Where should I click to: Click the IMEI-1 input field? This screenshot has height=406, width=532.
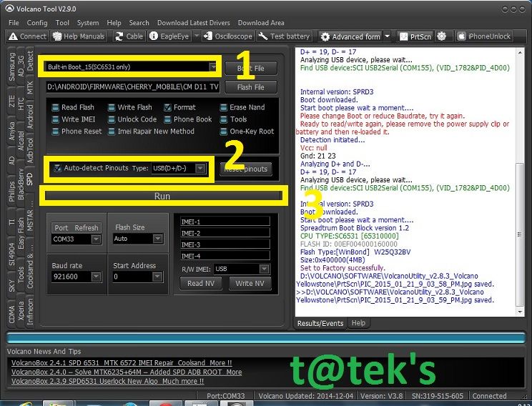(x=225, y=222)
